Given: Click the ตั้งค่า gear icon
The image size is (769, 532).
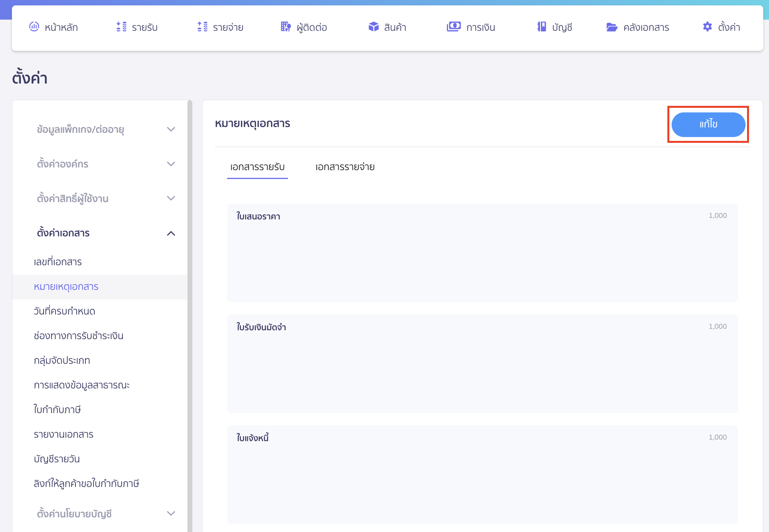Looking at the screenshot, I should point(707,27).
